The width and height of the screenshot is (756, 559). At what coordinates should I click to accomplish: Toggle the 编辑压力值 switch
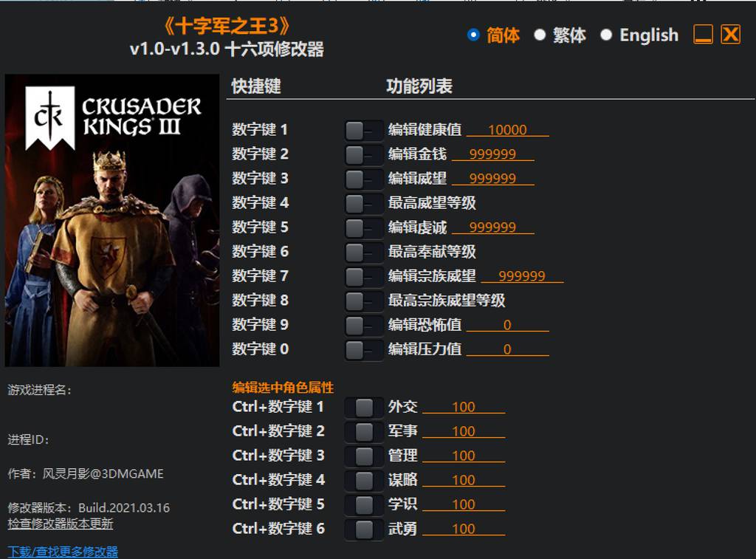click(x=363, y=350)
